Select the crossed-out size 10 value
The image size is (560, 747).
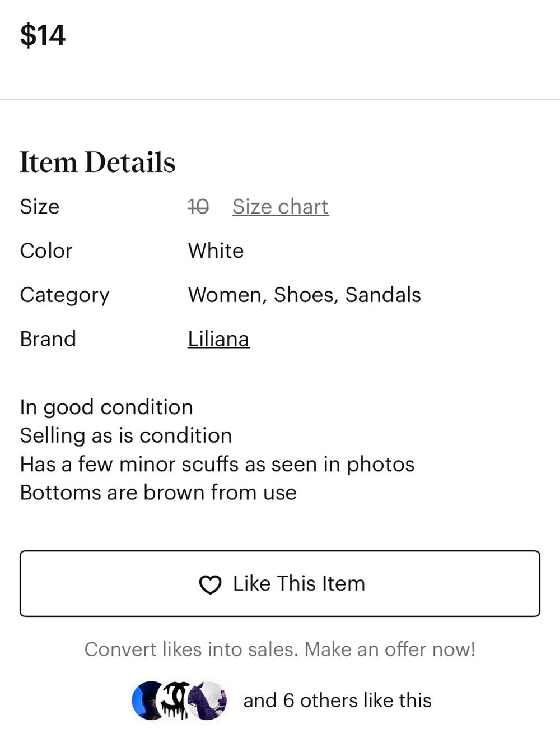pyautogui.click(x=198, y=206)
